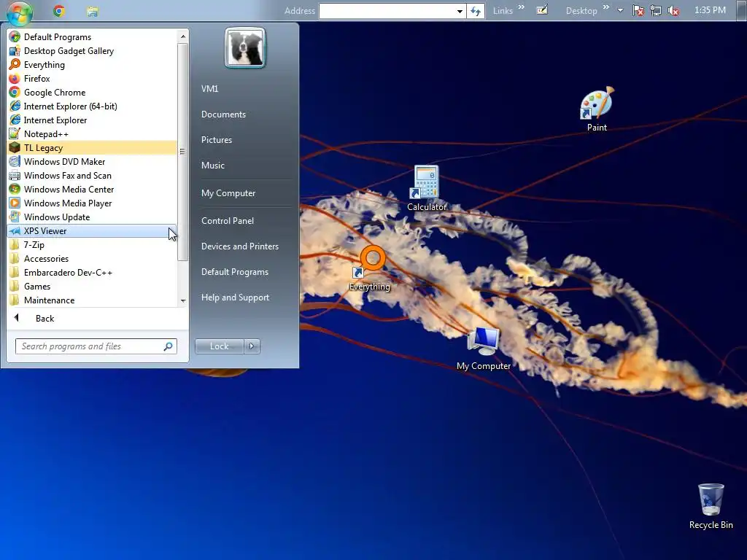Open Internet Explorer (64-bit)
The image size is (747, 560).
coord(92,106)
